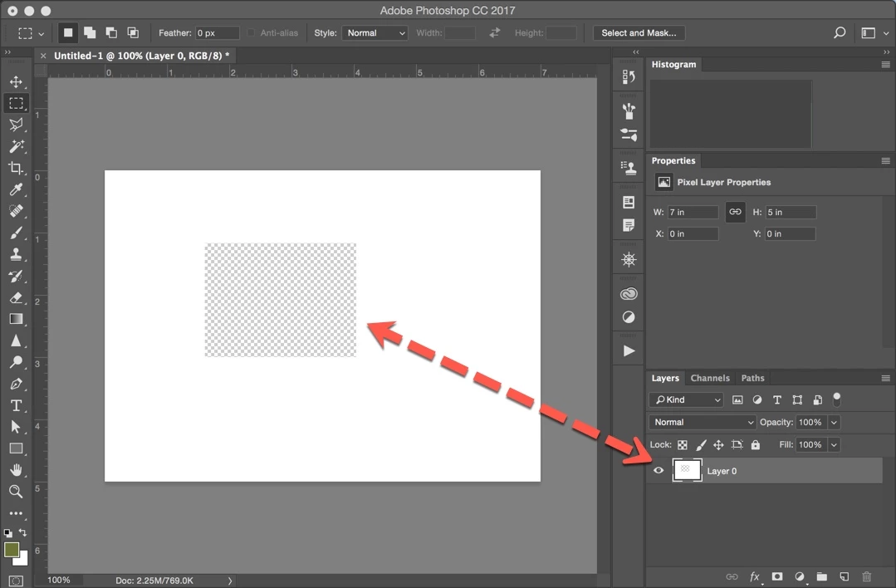Select the Dodge tool
This screenshot has height=588, width=896.
click(16, 362)
